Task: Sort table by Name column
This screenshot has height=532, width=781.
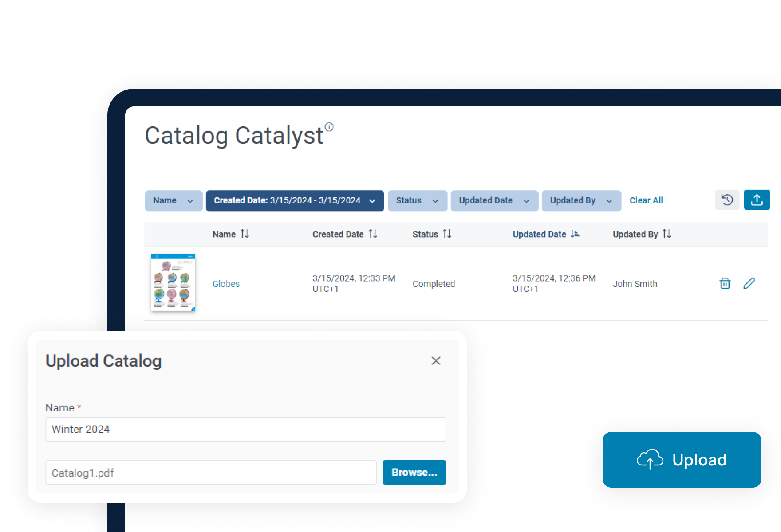Action: [245, 234]
